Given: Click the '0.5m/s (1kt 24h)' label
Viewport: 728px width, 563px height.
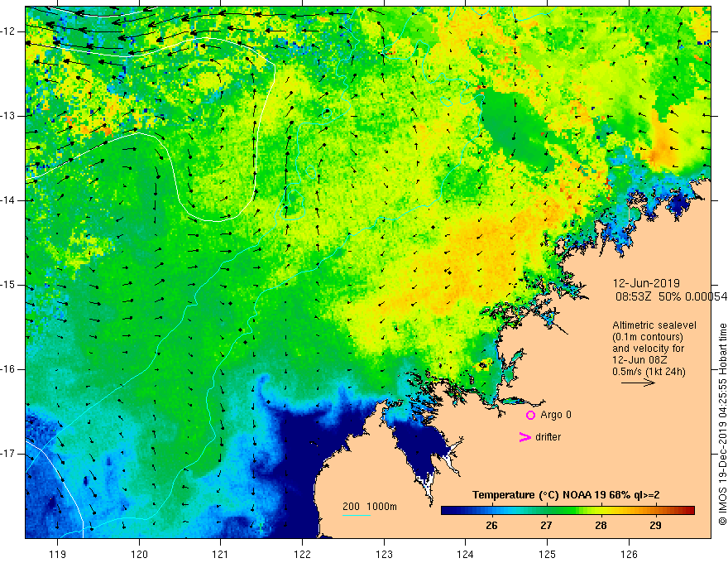Looking at the screenshot, I should [x=649, y=372].
